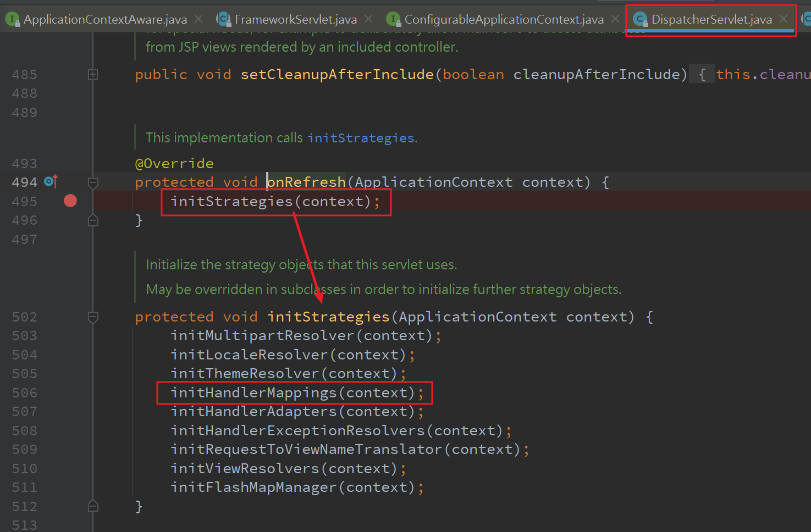
Task: Click the overriding method gutter icon on line 494
Action: click(x=51, y=181)
